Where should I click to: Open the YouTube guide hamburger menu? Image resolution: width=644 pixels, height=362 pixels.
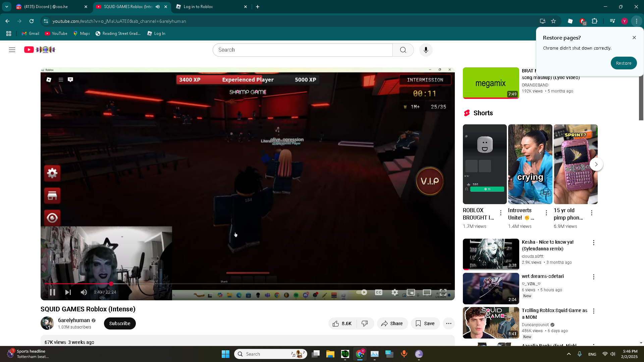pos(12,50)
